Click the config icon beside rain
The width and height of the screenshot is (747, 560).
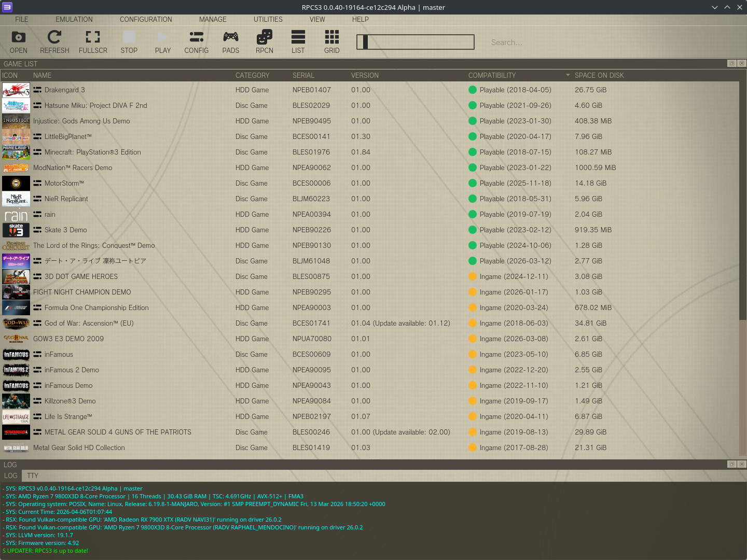click(37, 214)
